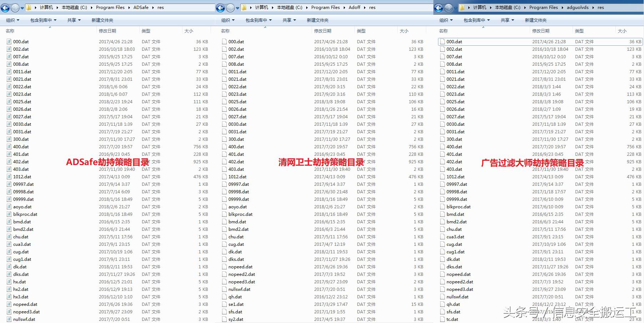Click the file icon of tc.dat in adguolvds folder
Image resolution: width=644 pixels, height=323 pixels.
(x=442, y=319)
